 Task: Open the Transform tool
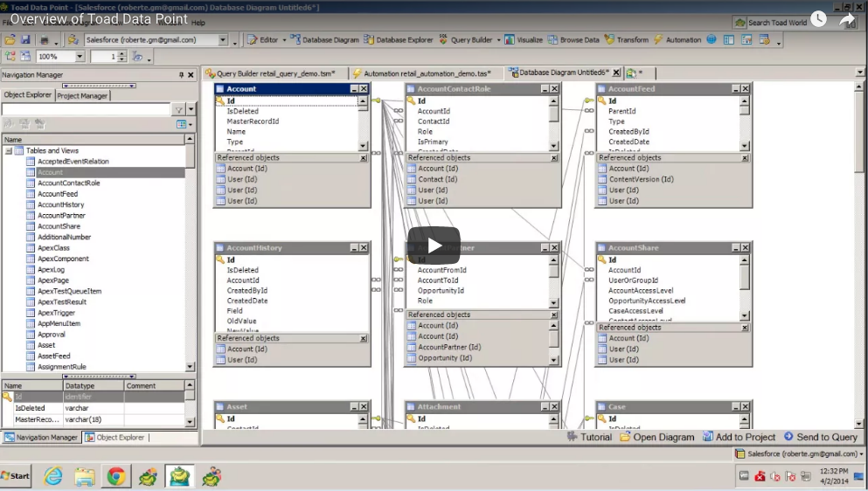pyautogui.click(x=627, y=40)
